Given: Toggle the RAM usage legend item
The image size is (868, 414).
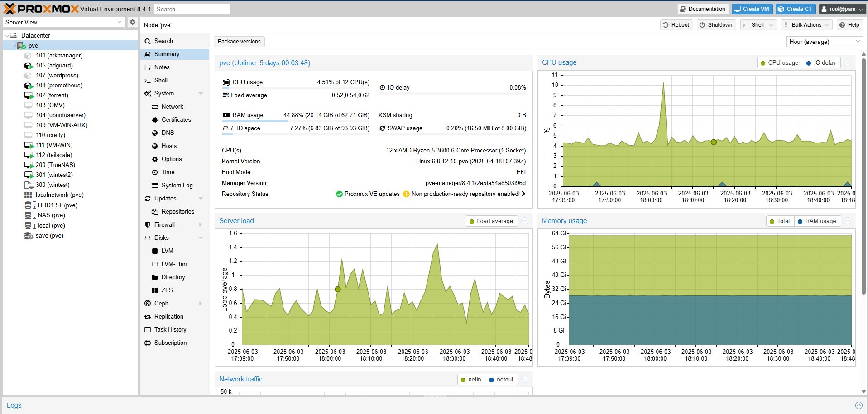Looking at the screenshot, I should [817, 221].
